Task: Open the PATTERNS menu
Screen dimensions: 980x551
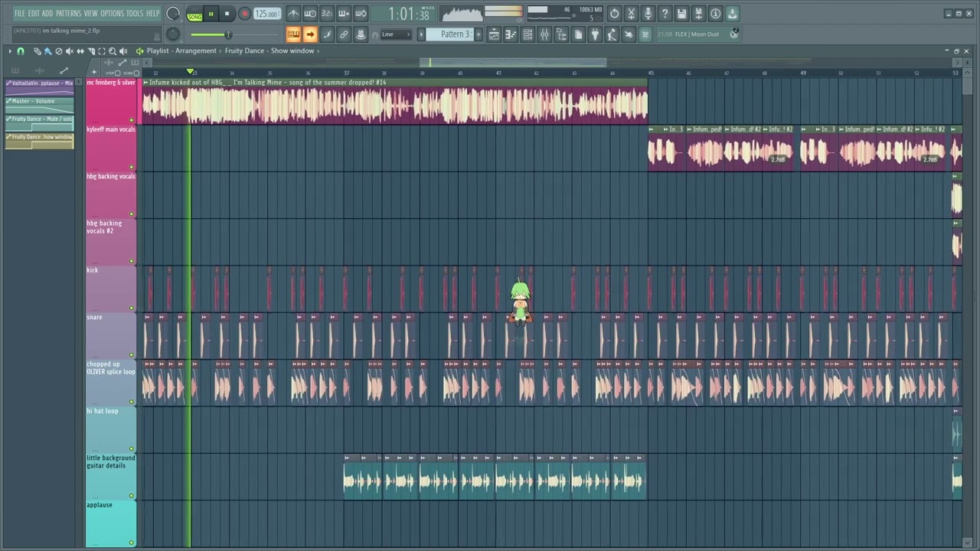Action: (x=68, y=13)
